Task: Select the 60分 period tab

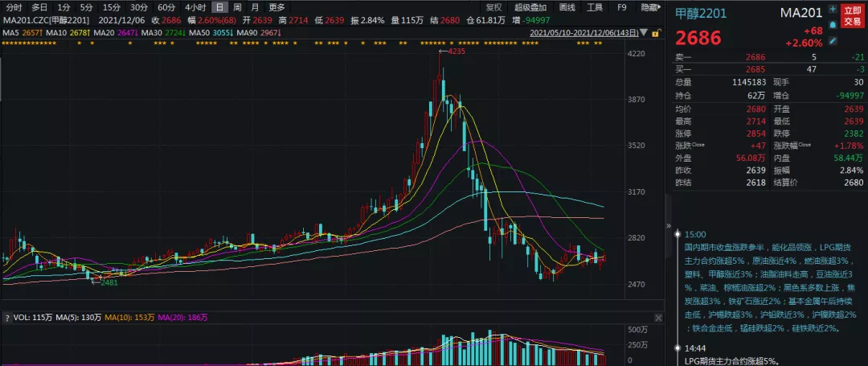Action: pos(166,7)
